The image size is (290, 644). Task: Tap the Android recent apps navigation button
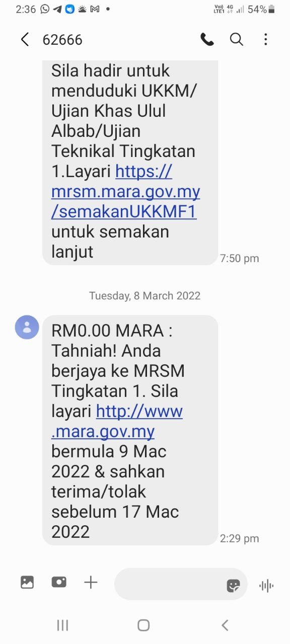[x=62, y=625]
